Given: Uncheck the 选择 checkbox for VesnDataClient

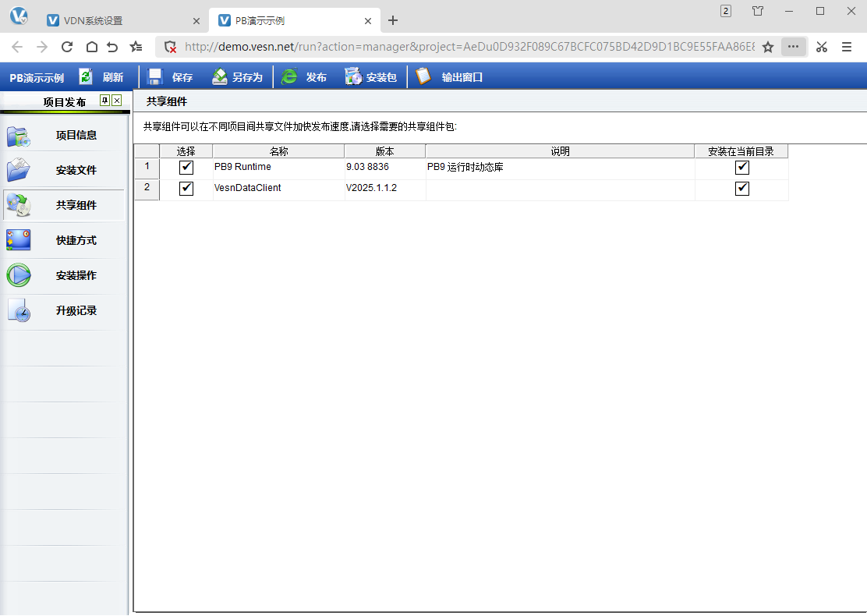Looking at the screenshot, I should pos(186,189).
